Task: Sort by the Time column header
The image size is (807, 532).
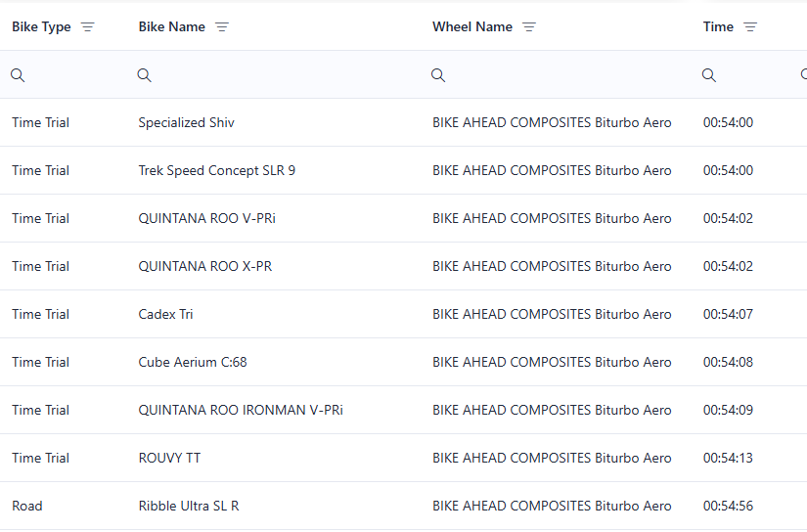Action: 718,27
